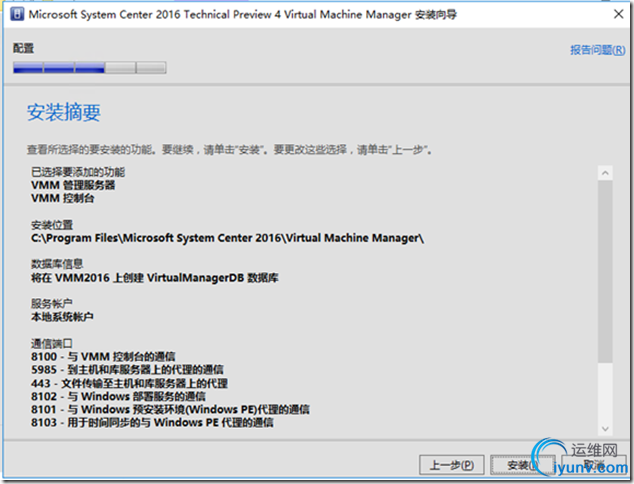This screenshot has width=634, height=484.
Task: Select the C:\Program Files install path text
Action: pyautogui.click(x=227, y=238)
